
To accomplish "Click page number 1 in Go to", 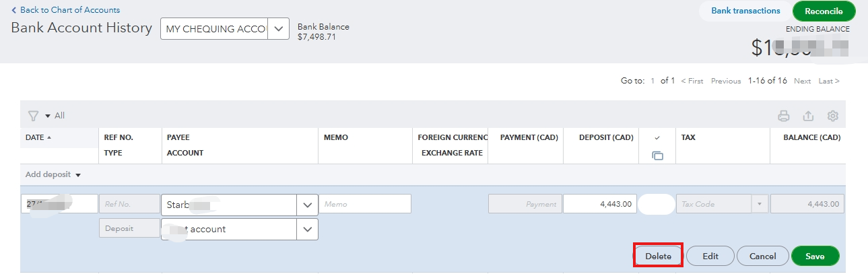I will [653, 81].
